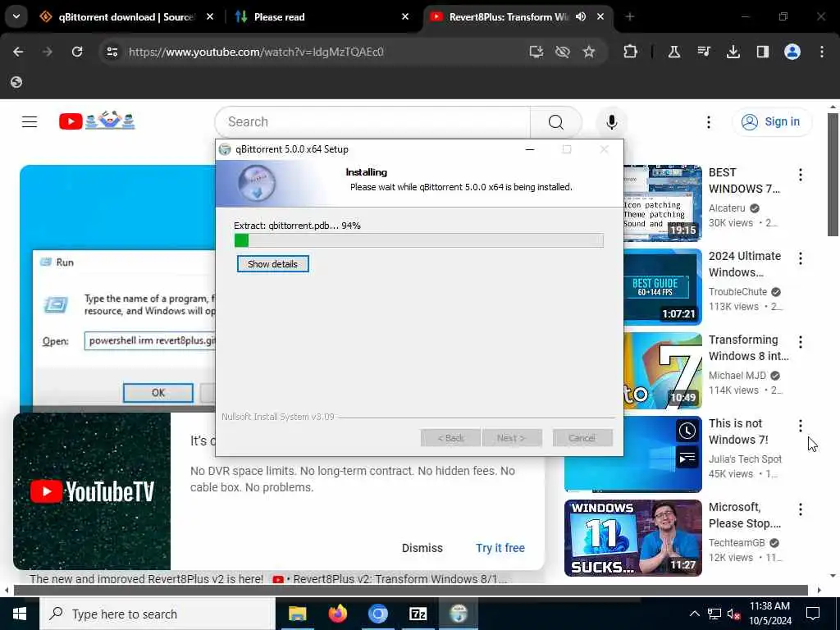Screen dimensions: 840x630
Task: Show hidden system tray icons chevron
Action: (x=694, y=614)
